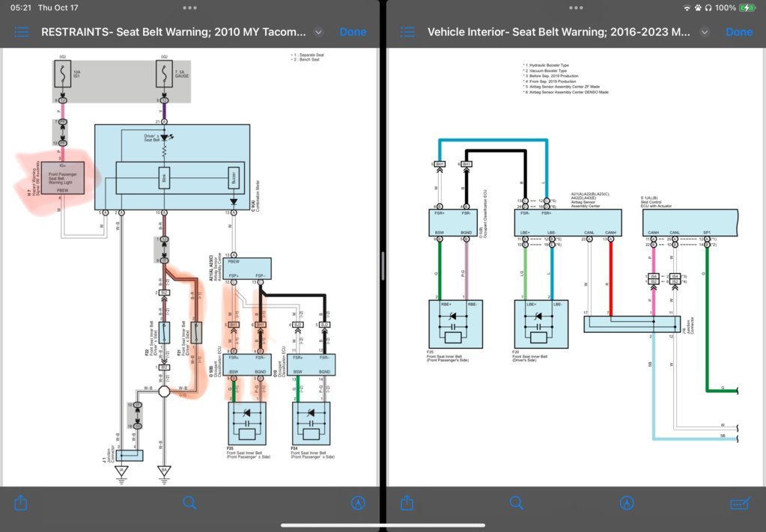The image size is (766, 532).
Task: Tap the RESTRAINTS- Seat Belt Warning title
Action: (174, 32)
